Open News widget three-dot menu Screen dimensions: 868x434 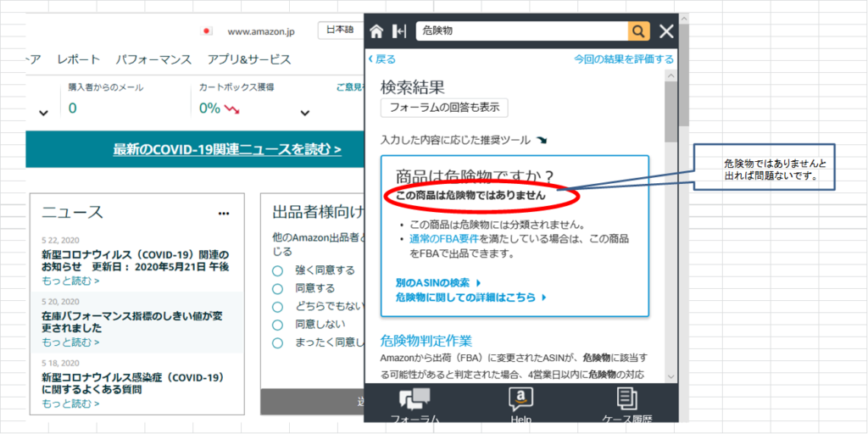[x=224, y=213]
